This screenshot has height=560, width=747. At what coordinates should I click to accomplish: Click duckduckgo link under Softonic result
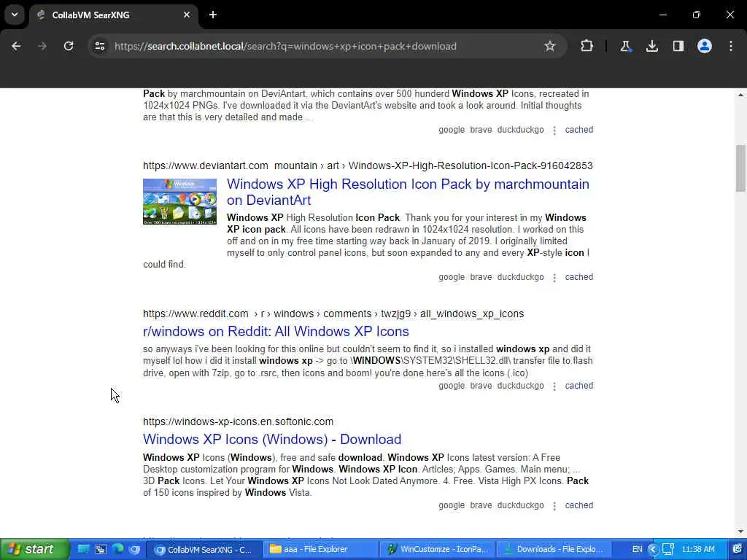point(520,505)
